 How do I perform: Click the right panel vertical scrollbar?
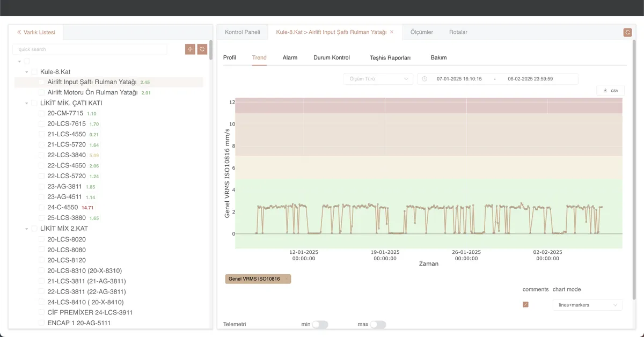(634, 169)
